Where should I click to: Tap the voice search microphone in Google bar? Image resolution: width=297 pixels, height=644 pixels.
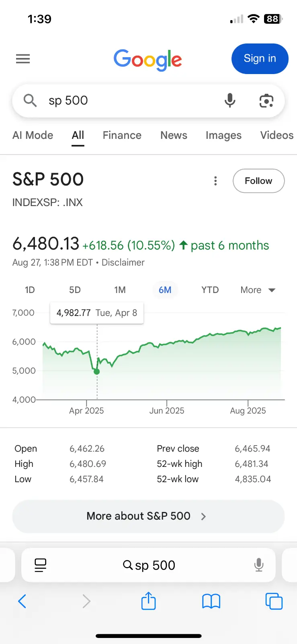point(230,100)
